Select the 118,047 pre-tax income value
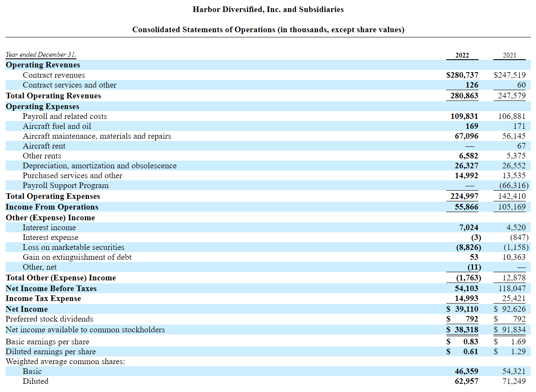This screenshot has width=536, height=392. 512,289
